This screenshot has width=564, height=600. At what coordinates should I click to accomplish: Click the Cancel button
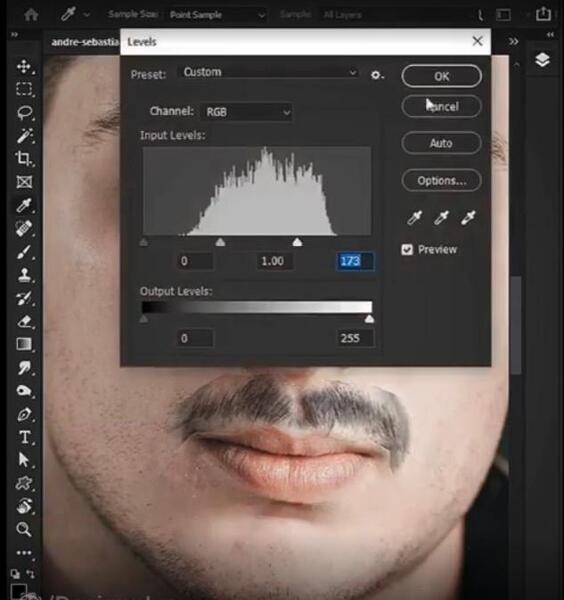click(441, 106)
